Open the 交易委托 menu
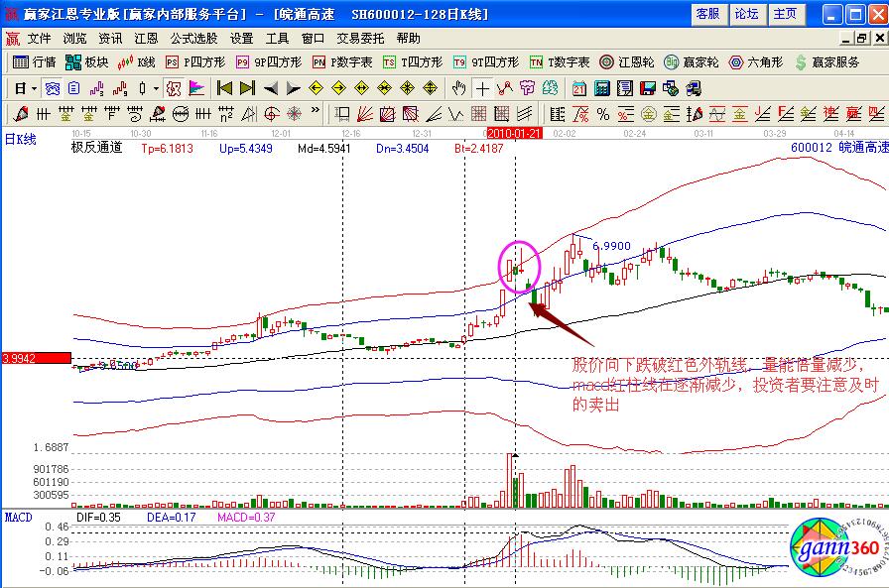Viewport: 889px width, 588px height. [360, 39]
